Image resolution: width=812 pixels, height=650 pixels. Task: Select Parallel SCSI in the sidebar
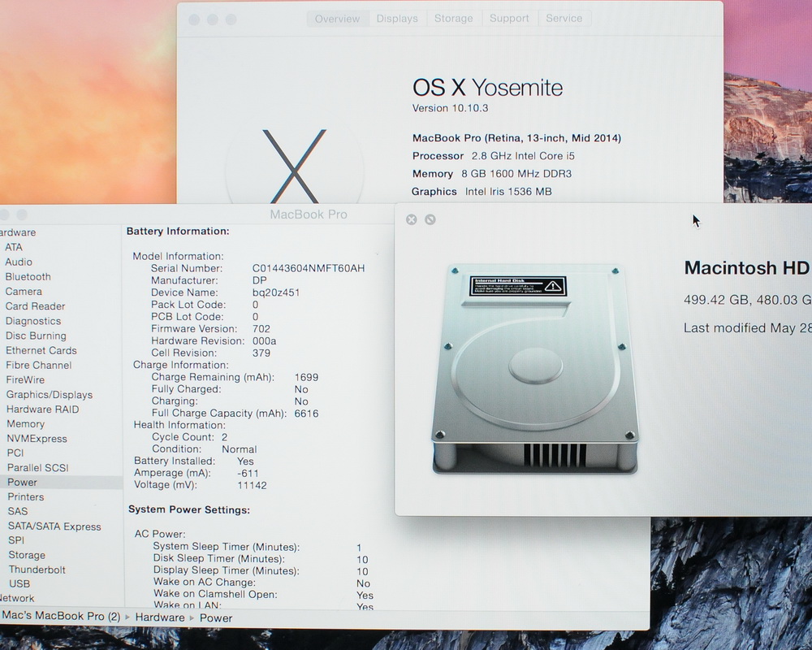click(x=38, y=467)
